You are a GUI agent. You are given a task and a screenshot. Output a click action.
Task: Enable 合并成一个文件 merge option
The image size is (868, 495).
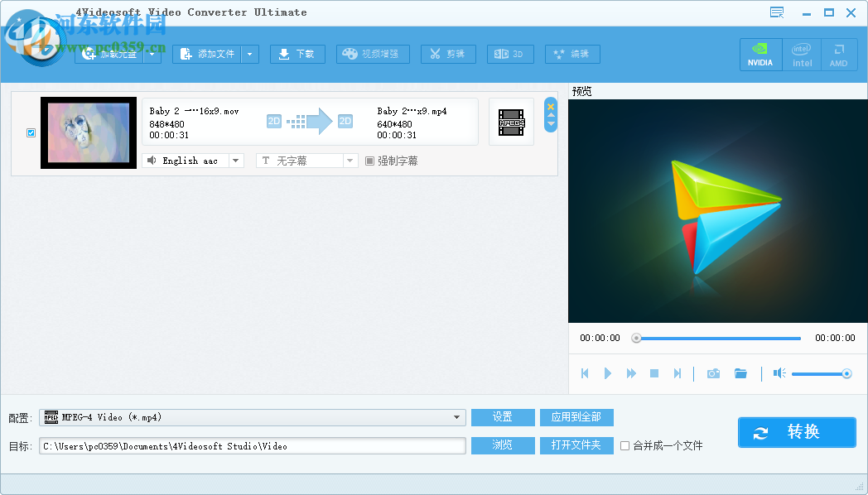(626, 445)
